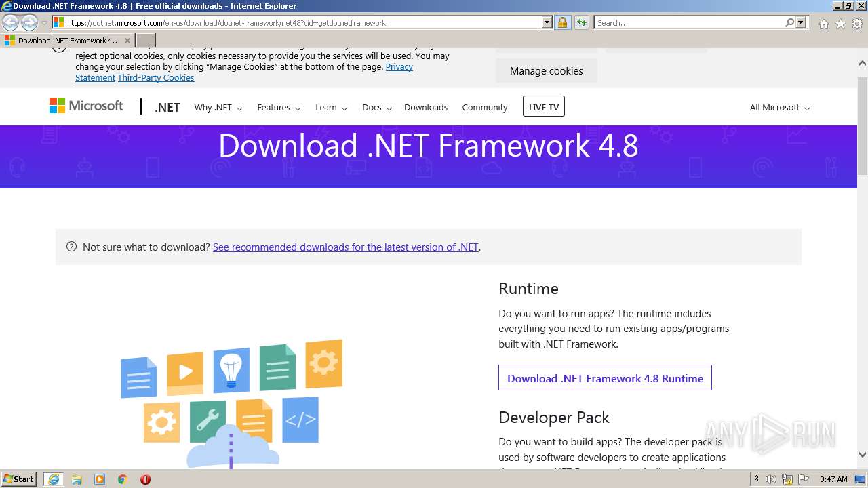Go back with the browser Back arrow
This screenshot has height=488, width=868.
point(11,23)
